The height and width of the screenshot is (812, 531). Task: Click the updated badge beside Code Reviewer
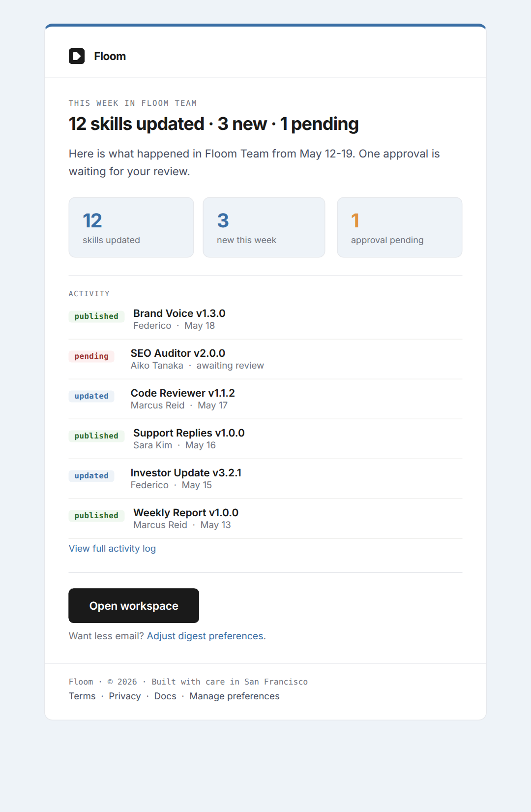[91, 396]
